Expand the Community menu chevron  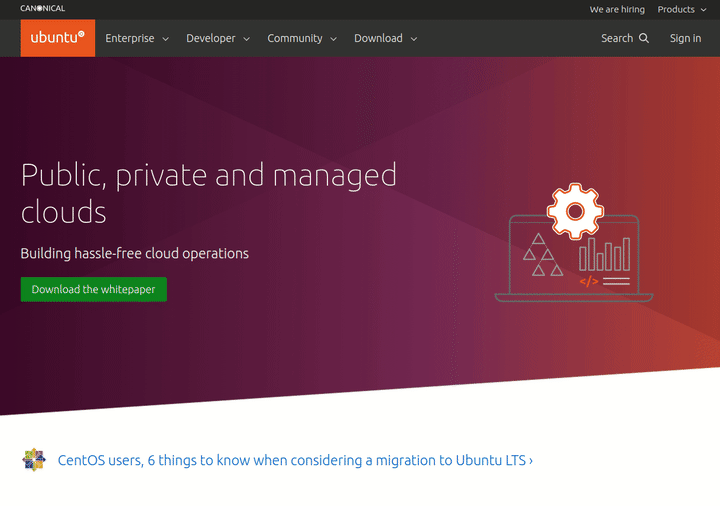point(334,39)
